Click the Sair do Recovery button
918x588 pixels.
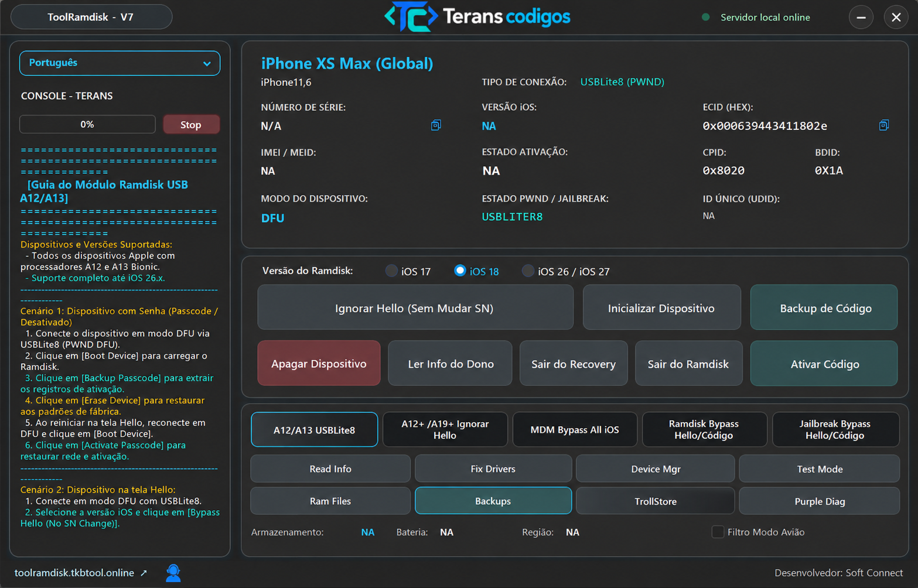pos(574,364)
